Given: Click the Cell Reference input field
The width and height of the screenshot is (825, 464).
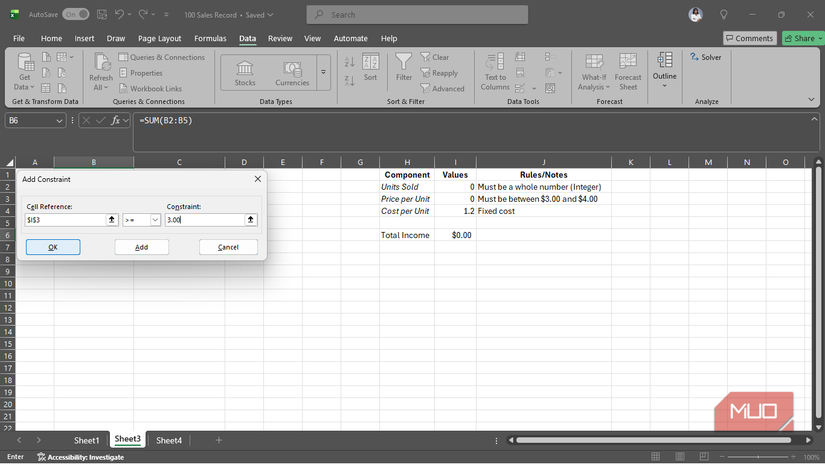Looking at the screenshot, I should [x=65, y=220].
